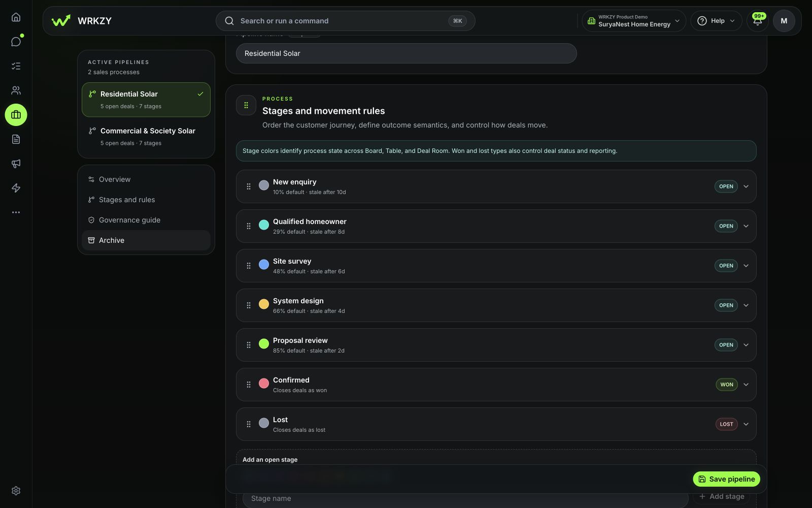The height and width of the screenshot is (508, 812).
Task: Click the Stage name input field
Action: [x=465, y=498]
